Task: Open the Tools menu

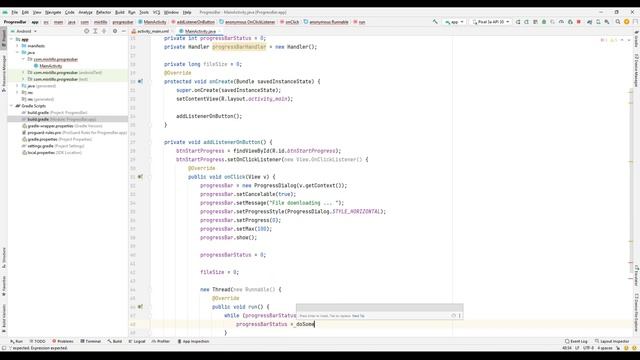Action: tap(144, 13)
